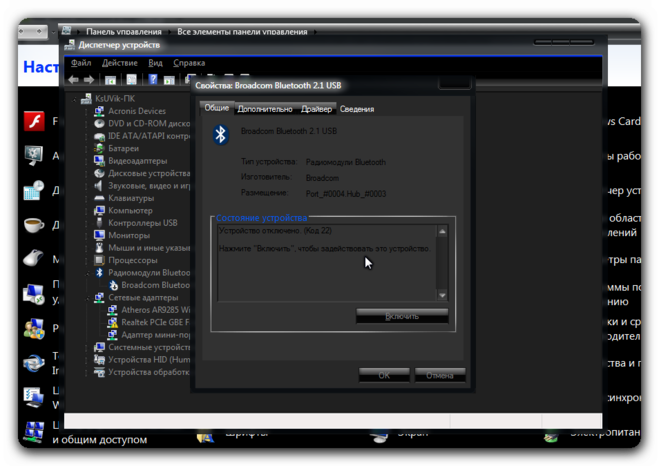Collapse the Радиомодули Bluetooth branch

point(88,273)
